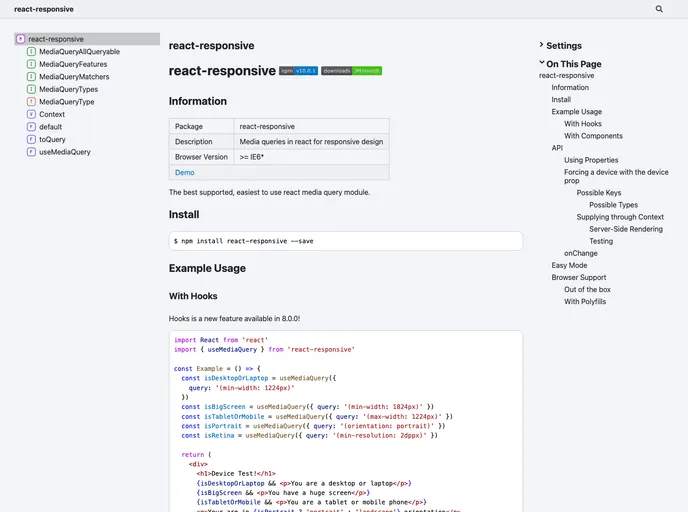The height and width of the screenshot is (512, 688).
Task: Click the react-responsive module icon in sidebar
Action: (x=21, y=39)
